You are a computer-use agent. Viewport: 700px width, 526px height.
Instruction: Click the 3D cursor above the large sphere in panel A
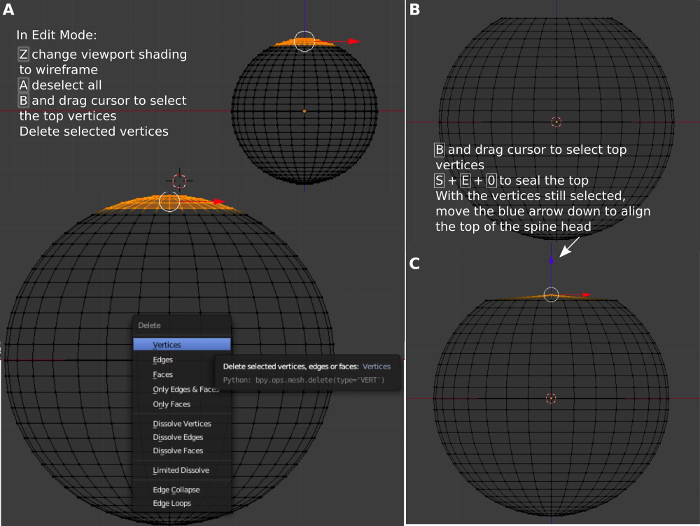179,181
